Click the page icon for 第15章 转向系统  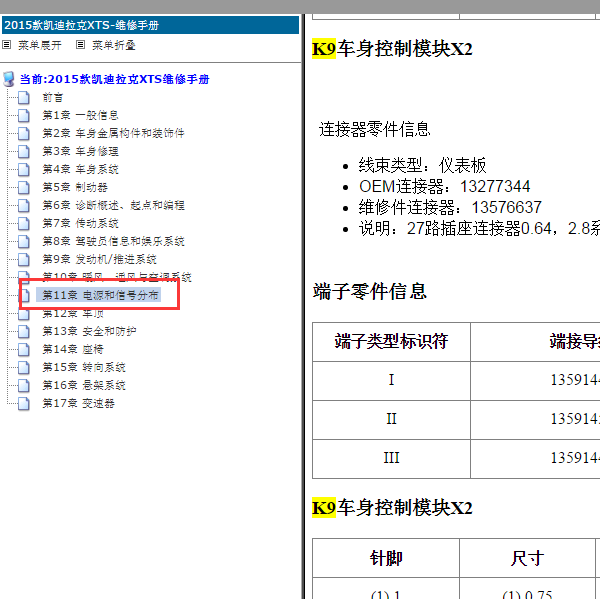coord(24,367)
